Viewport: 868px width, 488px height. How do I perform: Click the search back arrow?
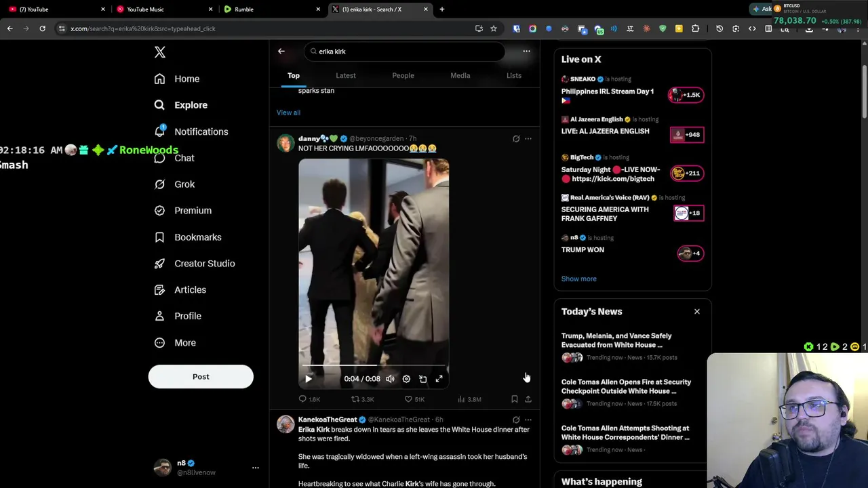coord(281,52)
